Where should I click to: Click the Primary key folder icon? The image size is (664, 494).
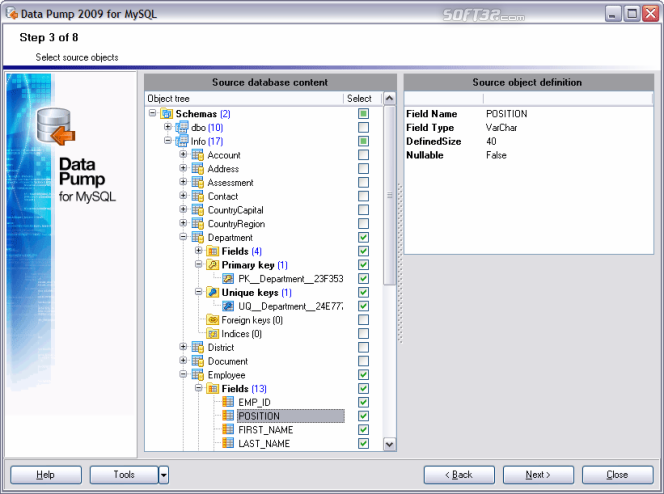[213, 265]
